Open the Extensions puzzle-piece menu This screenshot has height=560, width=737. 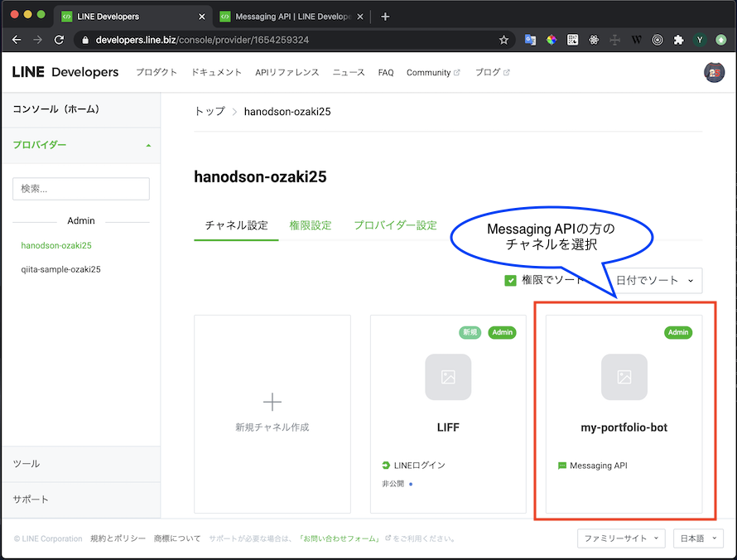point(678,40)
